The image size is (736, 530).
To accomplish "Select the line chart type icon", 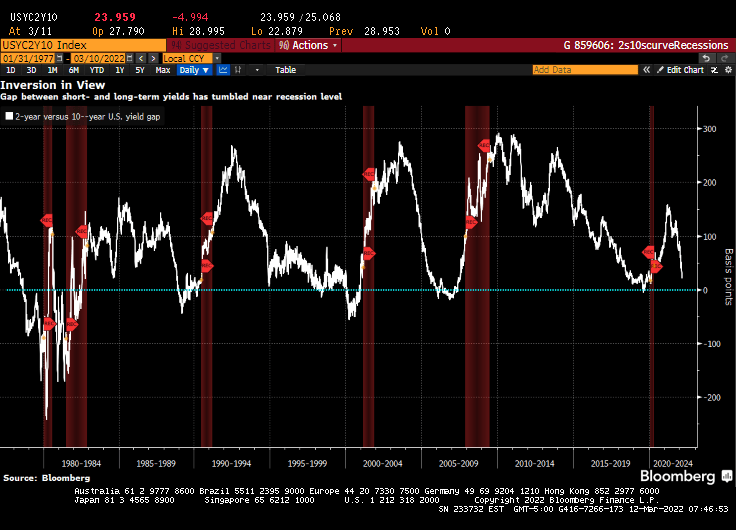I will click(224, 70).
